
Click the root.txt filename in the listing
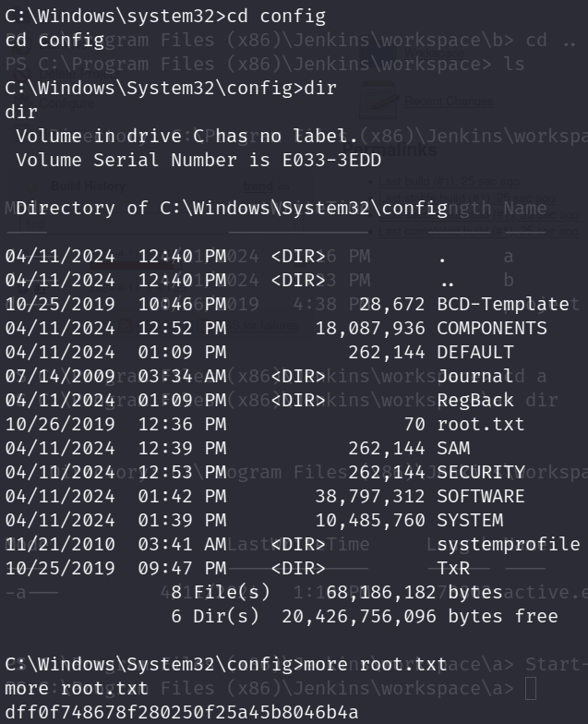pyautogui.click(x=480, y=425)
